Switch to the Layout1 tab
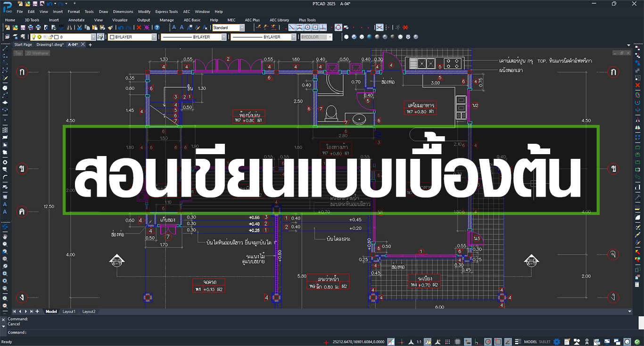 (69, 312)
